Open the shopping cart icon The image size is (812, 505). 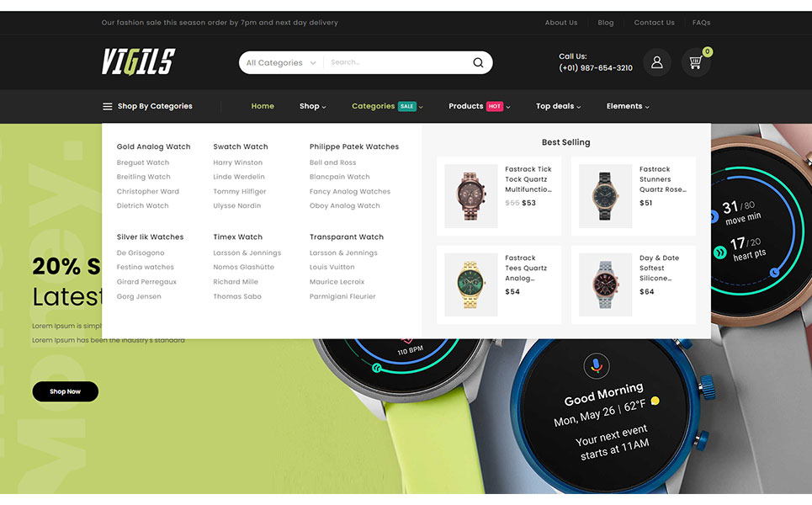pos(695,62)
